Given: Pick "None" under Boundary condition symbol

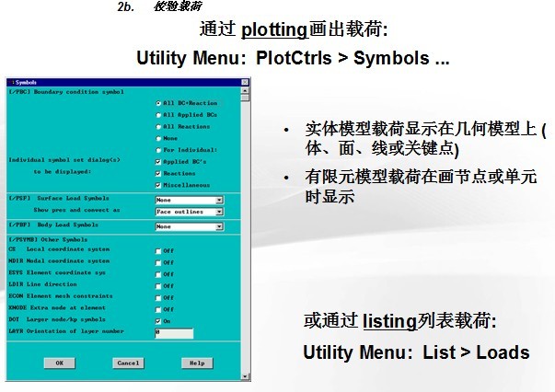Looking at the screenshot, I should [x=159, y=137].
